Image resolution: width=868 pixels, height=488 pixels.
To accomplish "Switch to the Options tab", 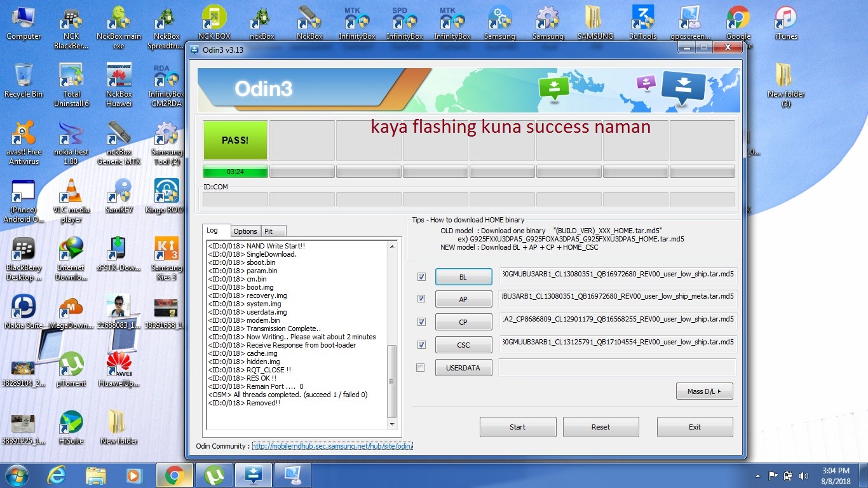I will (245, 231).
